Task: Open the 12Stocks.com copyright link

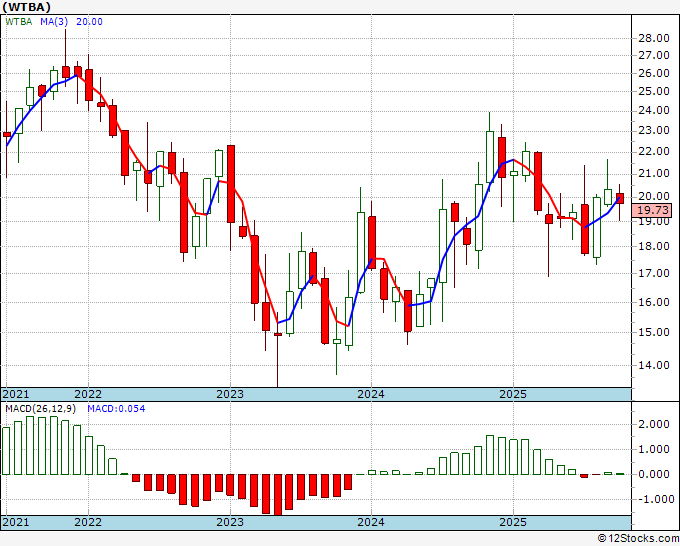Action: 638,538
